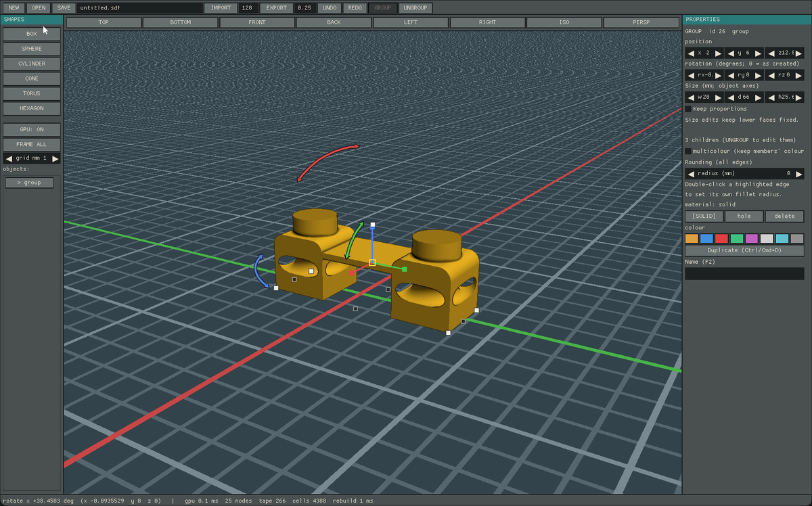This screenshot has height=506, width=812.
Task: Increase the depth d with the right arrow
Action: (759, 97)
